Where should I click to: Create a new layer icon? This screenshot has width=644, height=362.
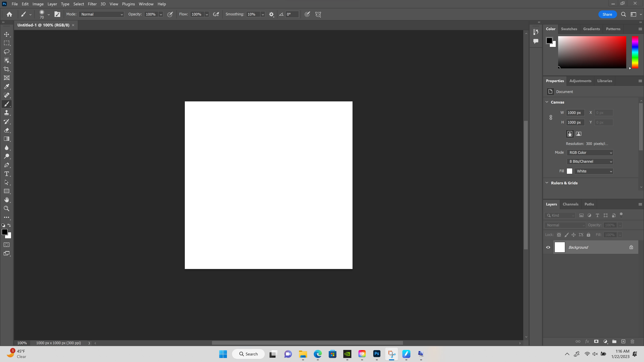click(x=623, y=341)
